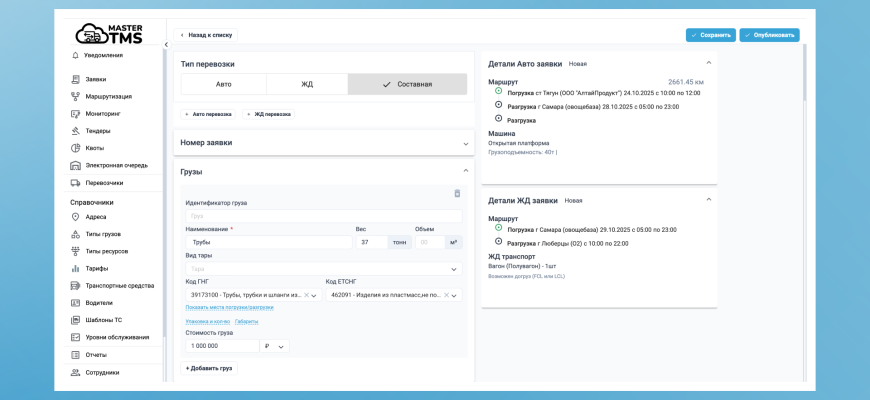Click the Сохранить button
Viewport: 870px width, 400px height.
pyautogui.click(x=710, y=35)
